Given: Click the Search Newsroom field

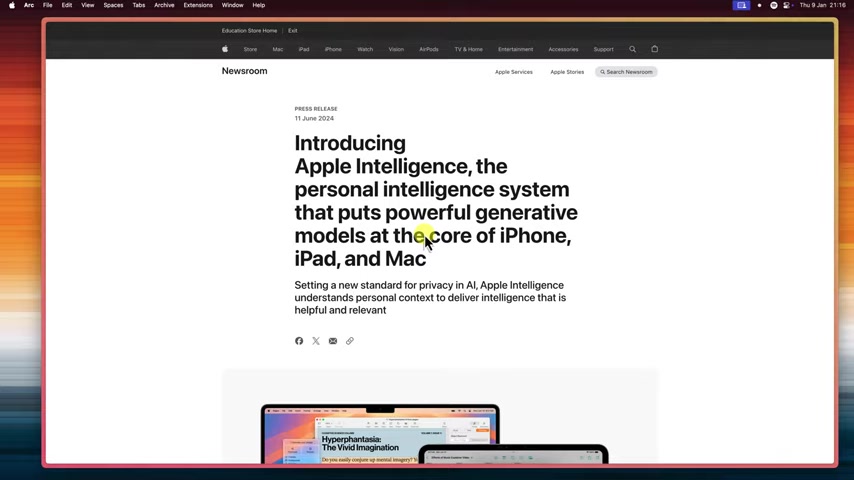Looking at the screenshot, I should [x=626, y=72].
